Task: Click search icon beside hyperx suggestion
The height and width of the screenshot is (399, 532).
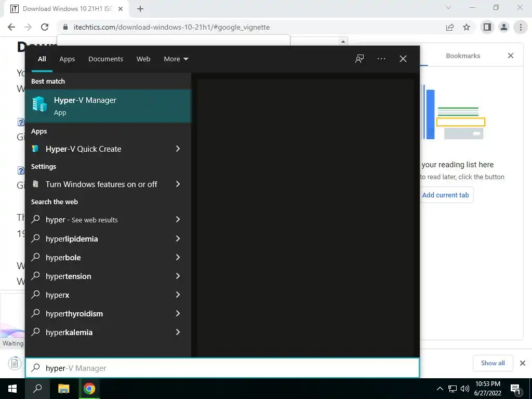Action: [x=36, y=294]
